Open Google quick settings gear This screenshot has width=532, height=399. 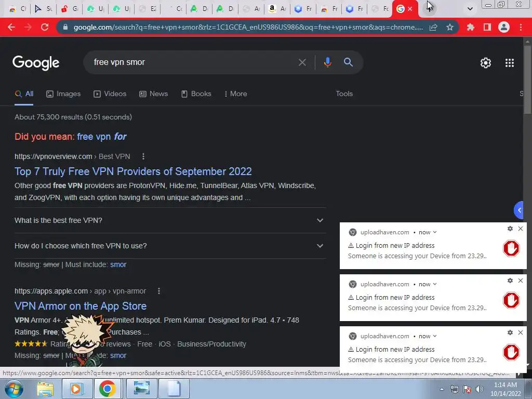[486, 63]
